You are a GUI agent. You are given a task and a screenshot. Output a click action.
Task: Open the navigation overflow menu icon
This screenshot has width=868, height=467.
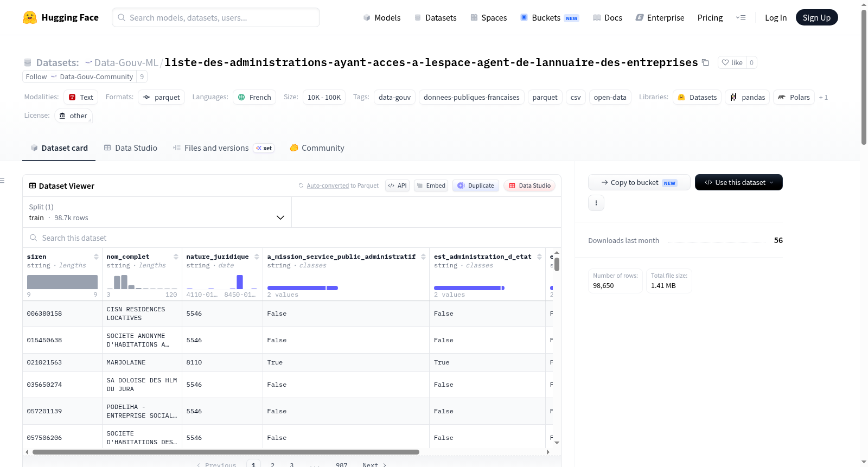(741, 17)
